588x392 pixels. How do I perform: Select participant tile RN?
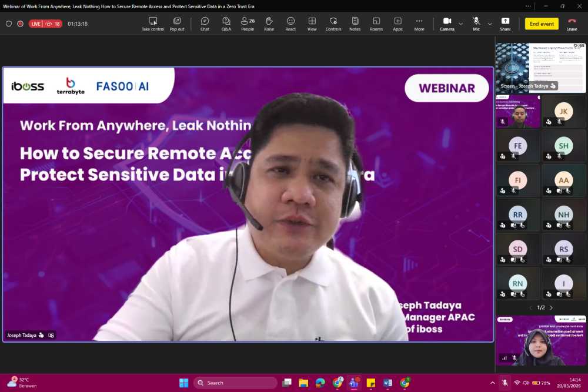coord(518,284)
